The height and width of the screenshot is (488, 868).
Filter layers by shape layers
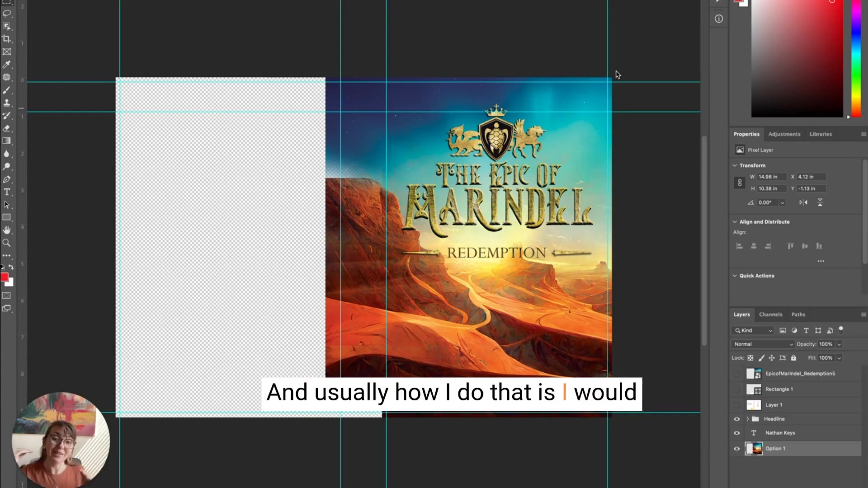click(x=818, y=330)
